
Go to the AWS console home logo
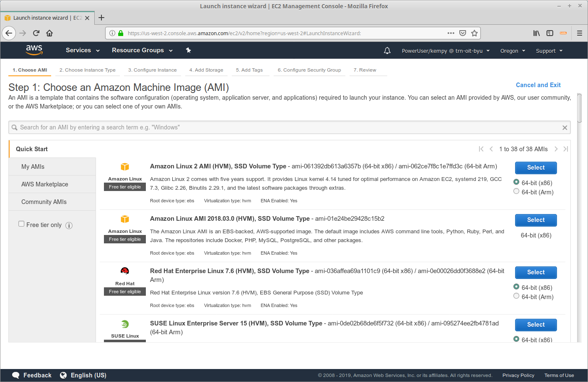(x=34, y=50)
